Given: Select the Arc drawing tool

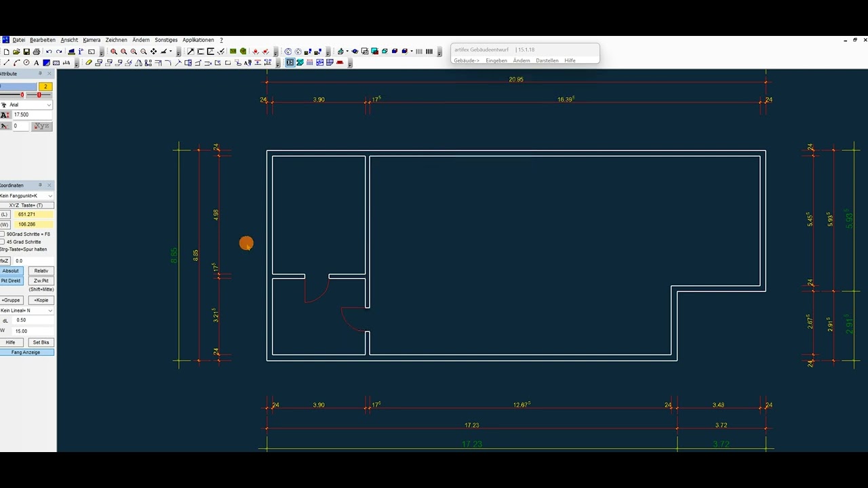Looking at the screenshot, I should point(16,62).
